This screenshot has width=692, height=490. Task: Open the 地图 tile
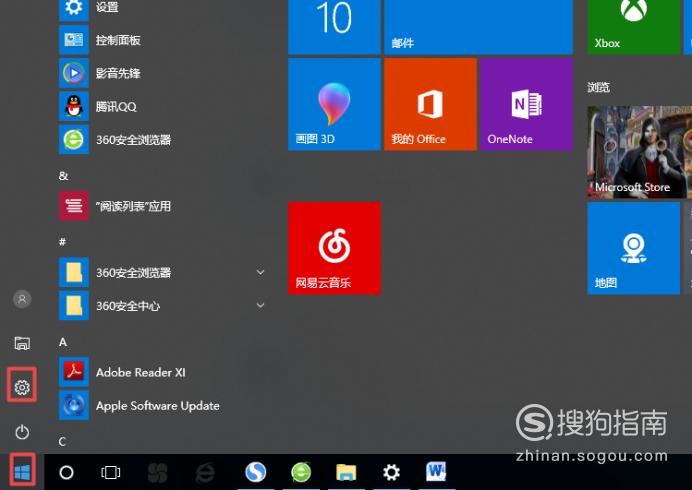(x=634, y=248)
